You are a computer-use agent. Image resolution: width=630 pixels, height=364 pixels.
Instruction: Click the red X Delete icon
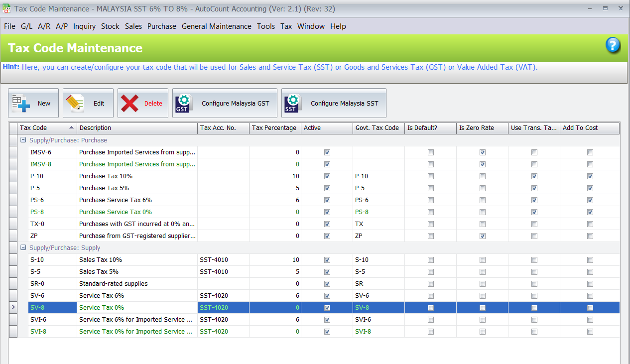[x=130, y=103]
